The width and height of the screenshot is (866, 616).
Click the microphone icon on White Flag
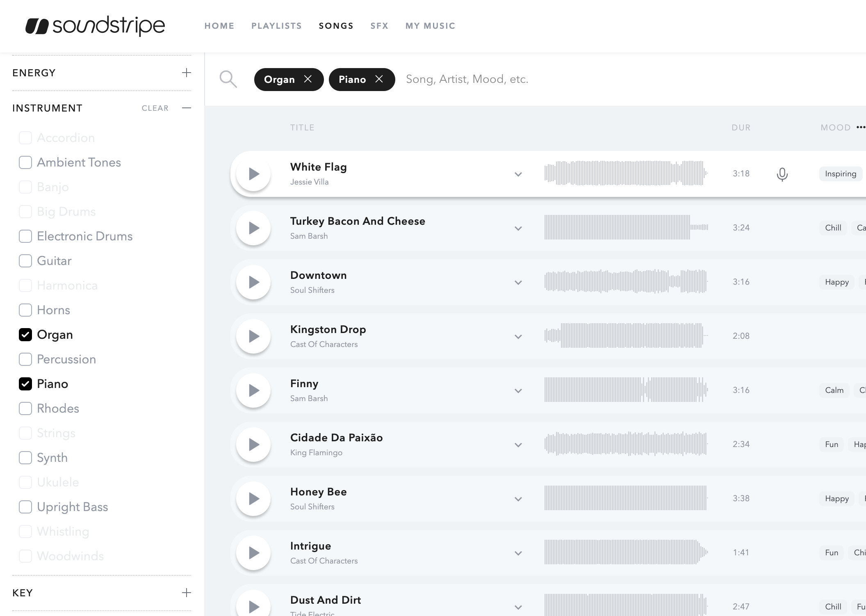(x=782, y=174)
